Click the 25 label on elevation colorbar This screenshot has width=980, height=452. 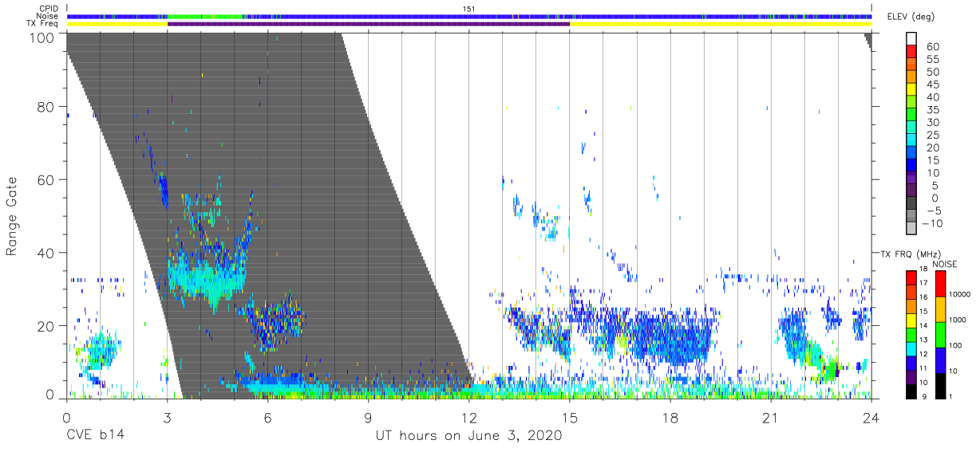pos(931,135)
